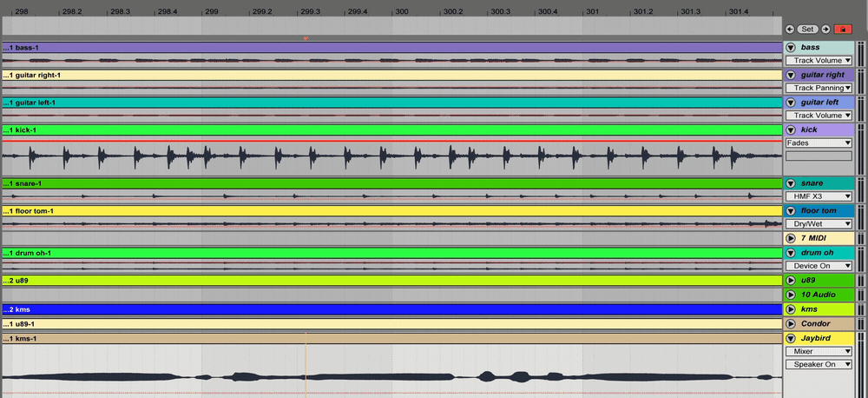This screenshot has height=398, width=868.
Task: Click the Jaybird track name
Action: pos(815,338)
